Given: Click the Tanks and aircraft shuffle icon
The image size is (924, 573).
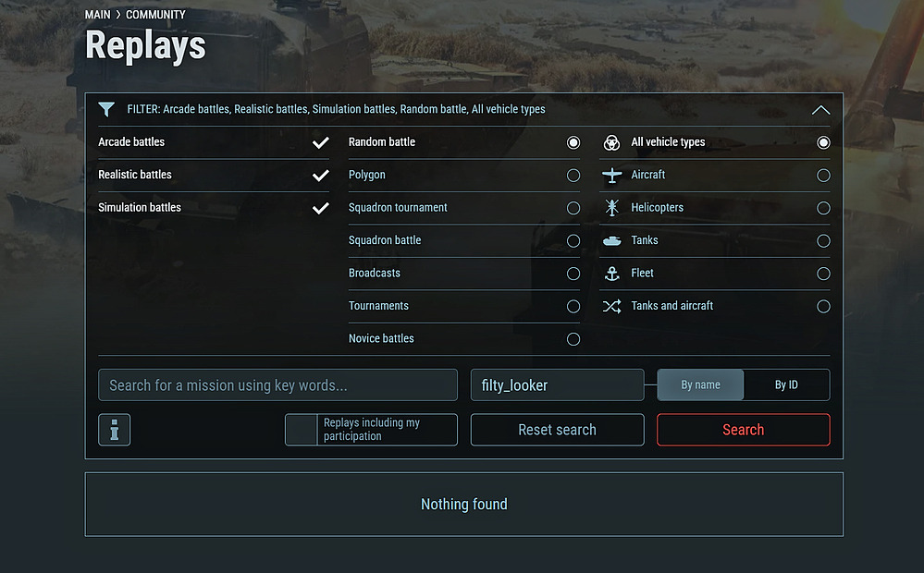Looking at the screenshot, I should pyautogui.click(x=611, y=306).
